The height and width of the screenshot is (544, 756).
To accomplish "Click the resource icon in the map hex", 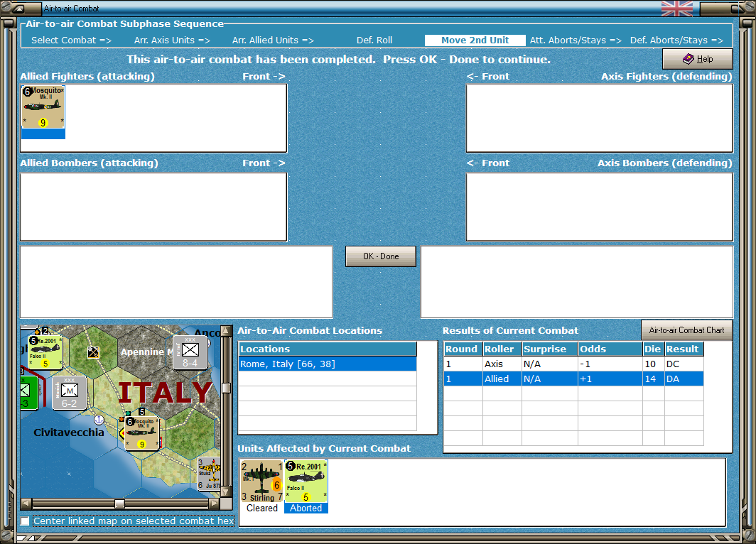I will tap(94, 352).
